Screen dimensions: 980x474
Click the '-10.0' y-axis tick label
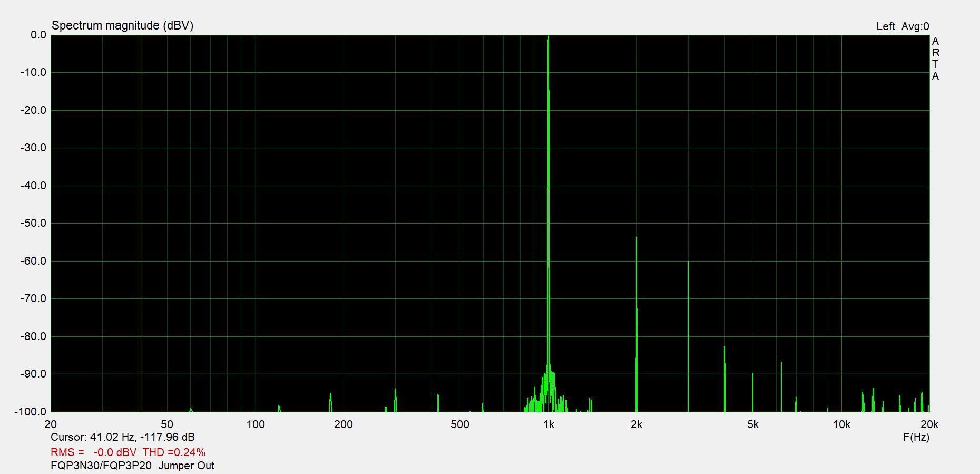(x=34, y=72)
